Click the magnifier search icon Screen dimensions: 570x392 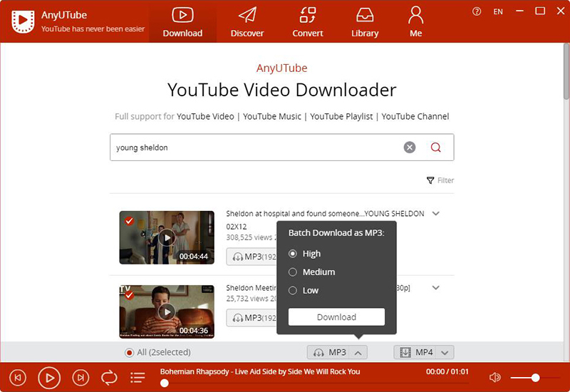pyautogui.click(x=435, y=148)
